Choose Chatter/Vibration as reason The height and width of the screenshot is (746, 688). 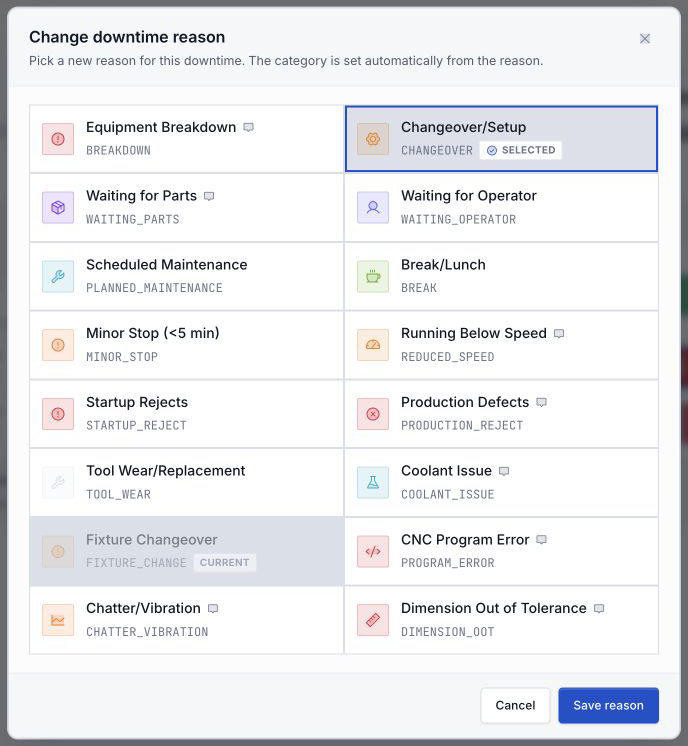pyautogui.click(x=187, y=620)
